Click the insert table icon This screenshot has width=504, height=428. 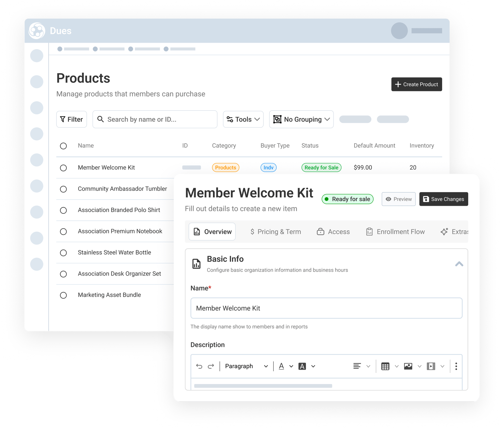click(385, 366)
